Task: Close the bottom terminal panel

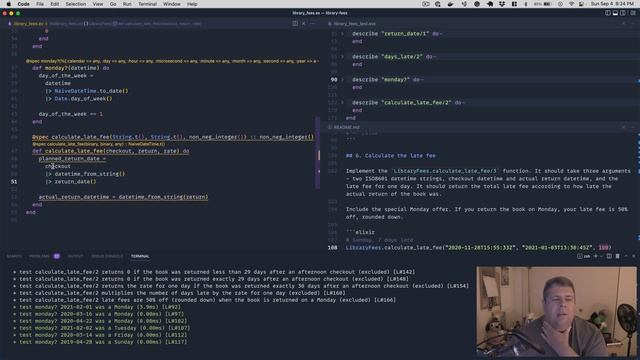Action: [633, 256]
